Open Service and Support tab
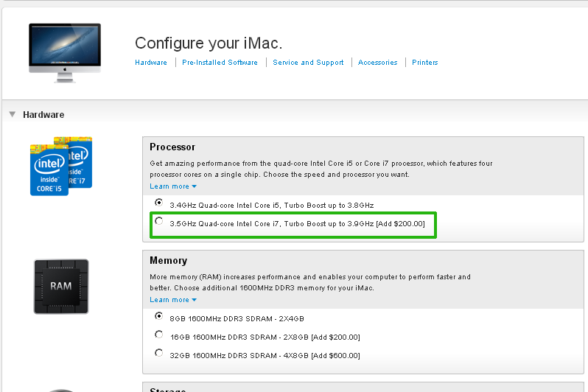 pyautogui.click(x=308, y=63)
